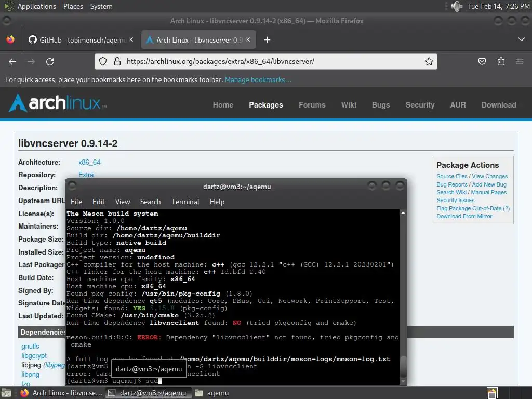Click the terminal scrollbar up arrow
This screenshot has height=399, width=532.
(403, 213)
